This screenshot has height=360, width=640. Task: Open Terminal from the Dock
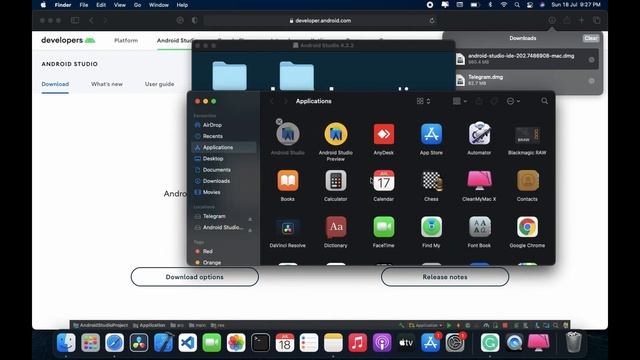pyautogui.click(x=260, y=342)
